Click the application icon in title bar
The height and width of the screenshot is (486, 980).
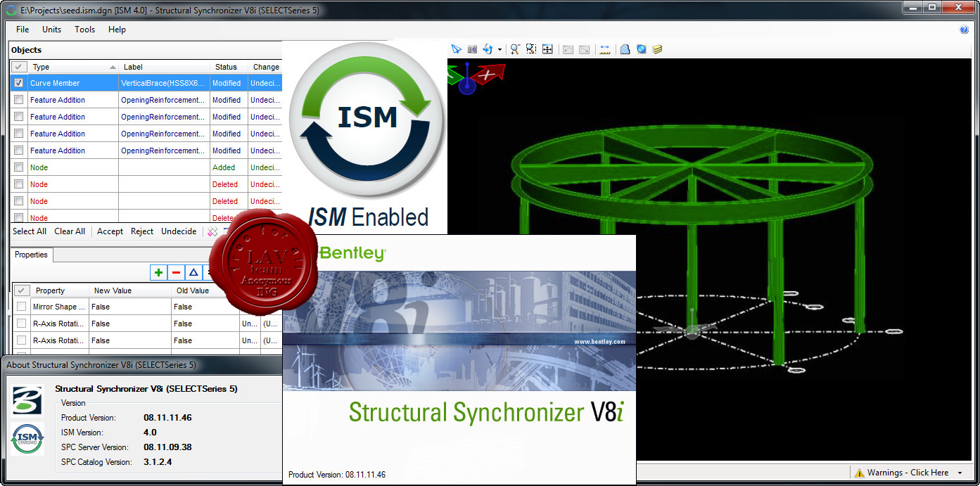[x=11, y=10]
